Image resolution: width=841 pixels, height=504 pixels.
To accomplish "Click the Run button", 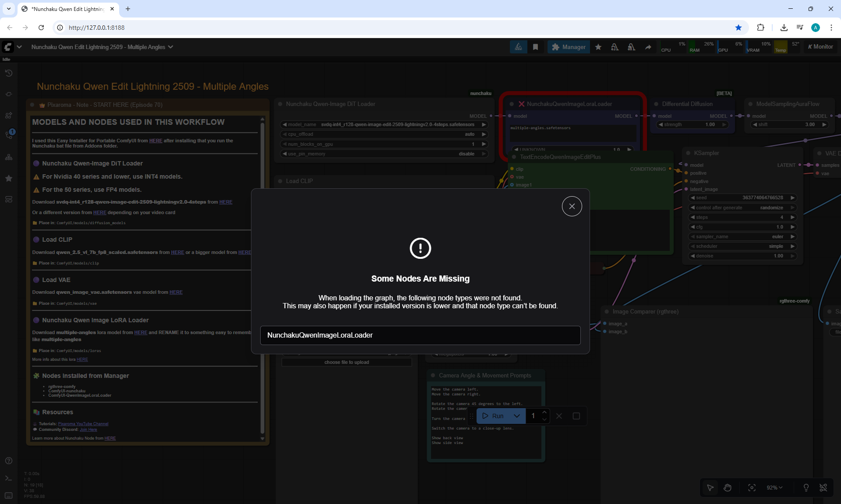I will coord(493,416).
